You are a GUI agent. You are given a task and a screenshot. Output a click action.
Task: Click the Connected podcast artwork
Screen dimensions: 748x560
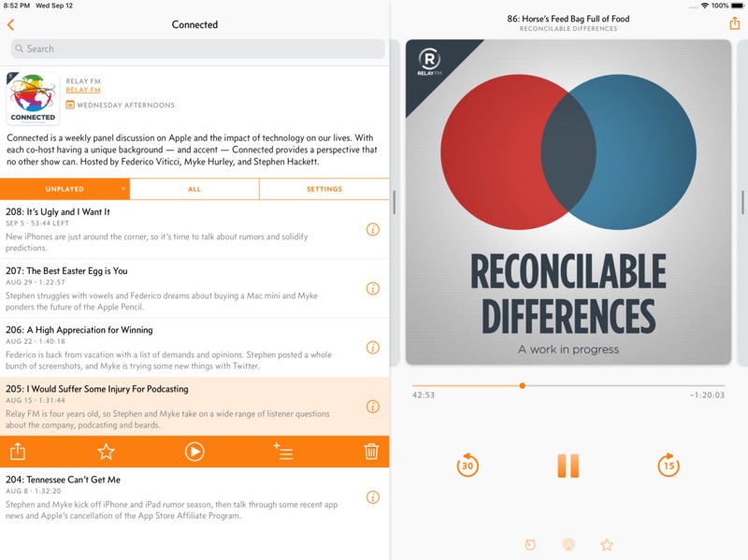(33, 98)
